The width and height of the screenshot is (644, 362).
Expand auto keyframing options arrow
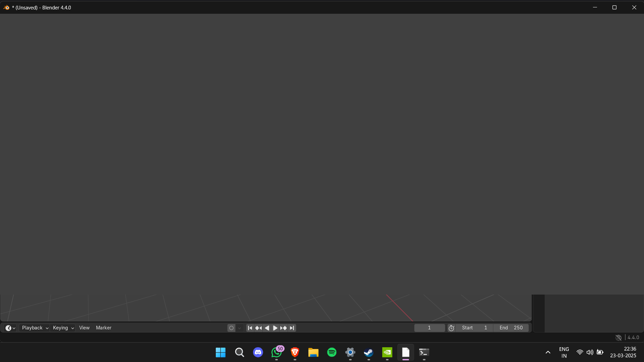tap(239, 328)
